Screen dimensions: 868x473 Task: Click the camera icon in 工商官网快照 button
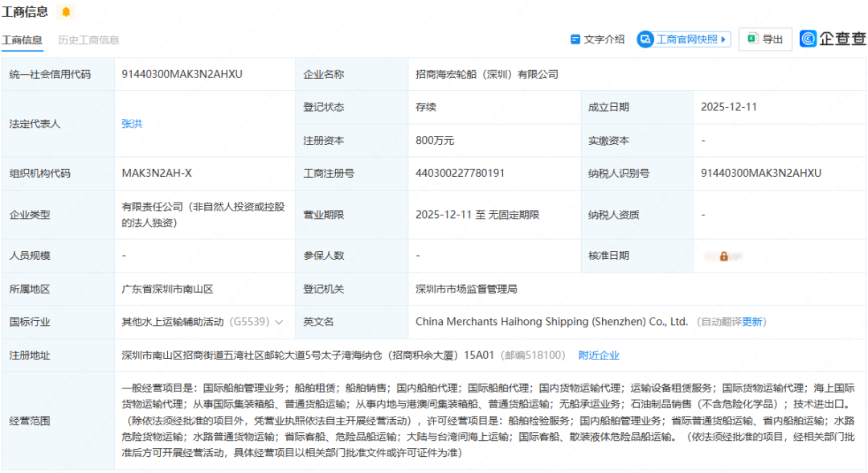tap(646, 39)
